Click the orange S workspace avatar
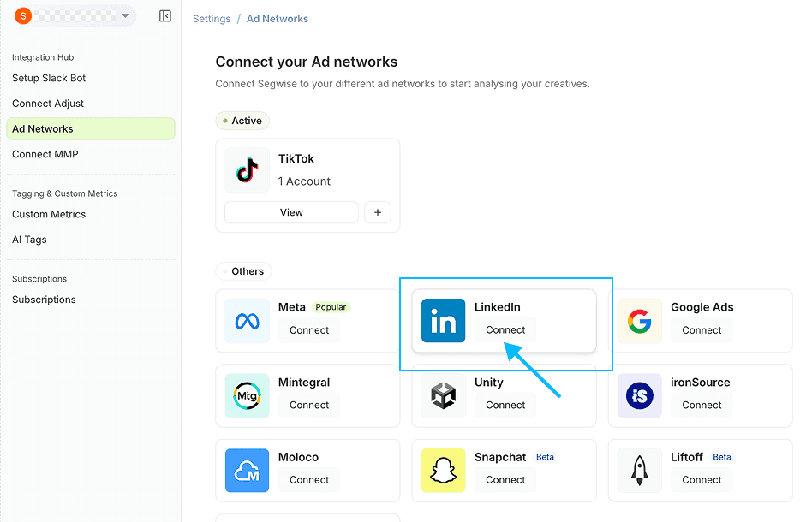The height and width of the screenshot is (522, 812). coord(23,16)
